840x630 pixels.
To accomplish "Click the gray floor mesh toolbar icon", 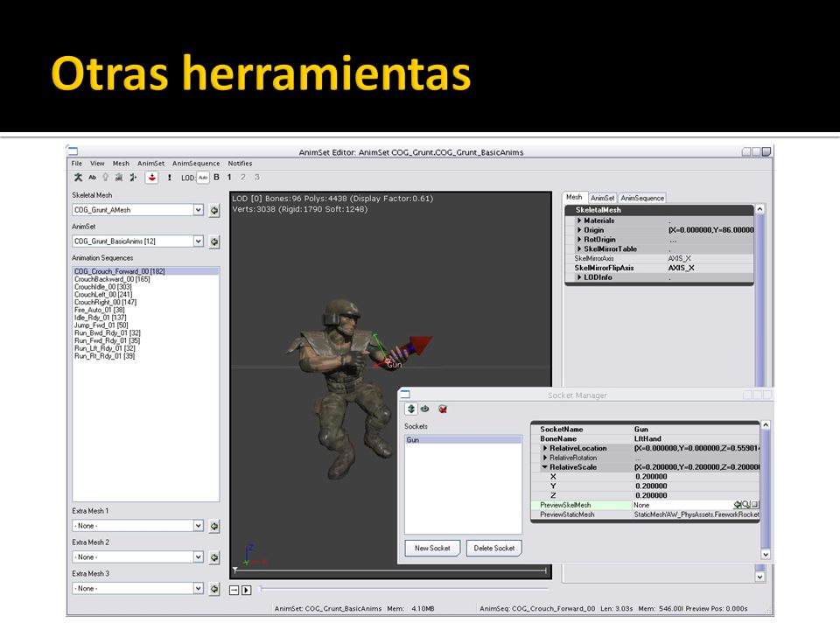I will (119, 178).
